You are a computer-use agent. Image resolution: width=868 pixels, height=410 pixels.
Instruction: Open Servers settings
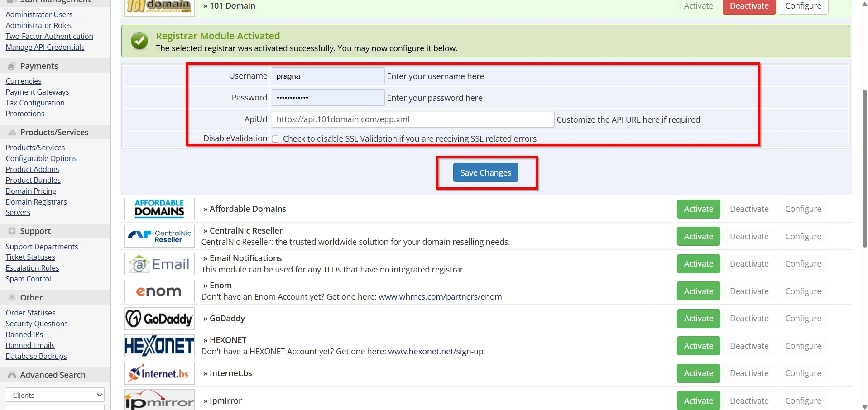pyautogui.click(x=18, y=212)
